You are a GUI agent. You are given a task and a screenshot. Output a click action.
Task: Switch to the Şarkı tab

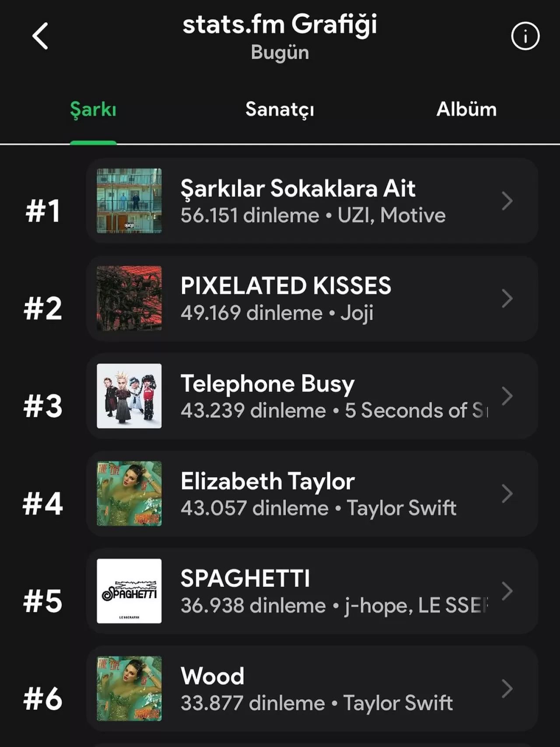[93, 109]
